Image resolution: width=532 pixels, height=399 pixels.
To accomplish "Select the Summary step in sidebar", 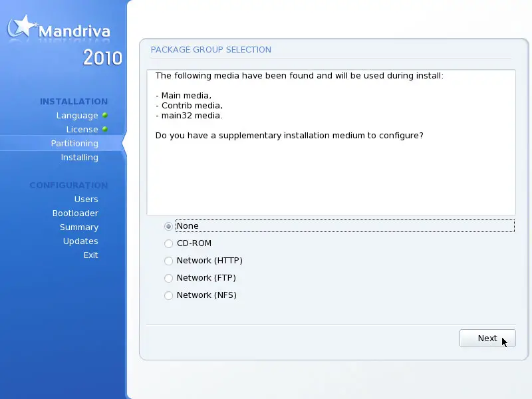I will 79,227.
